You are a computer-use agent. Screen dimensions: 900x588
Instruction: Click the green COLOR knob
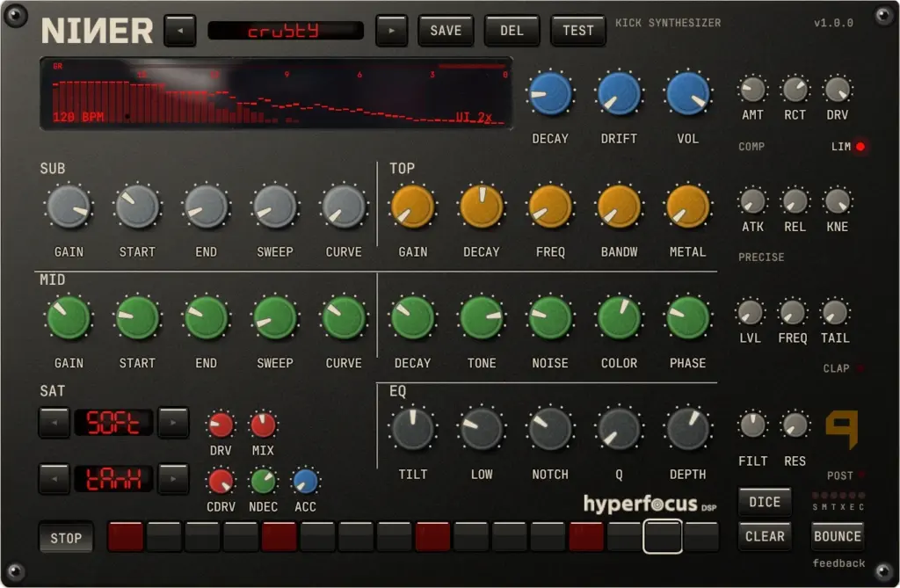point(619,317)
